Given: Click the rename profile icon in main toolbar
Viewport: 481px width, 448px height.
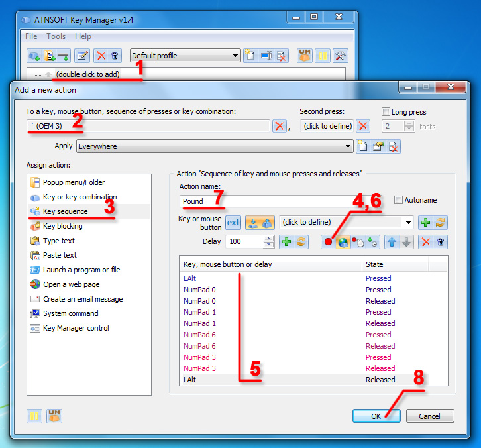Looking at the screenshot, I should 266,56.
